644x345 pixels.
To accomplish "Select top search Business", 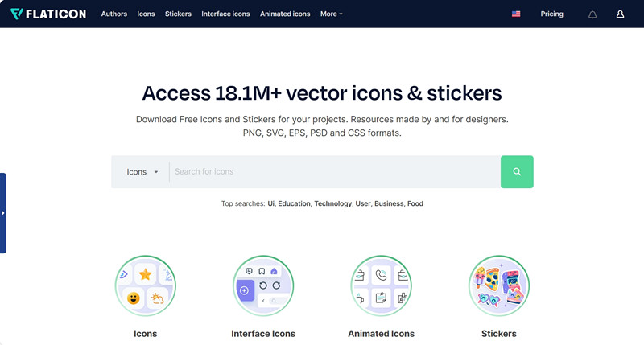I will pos(389,203).
